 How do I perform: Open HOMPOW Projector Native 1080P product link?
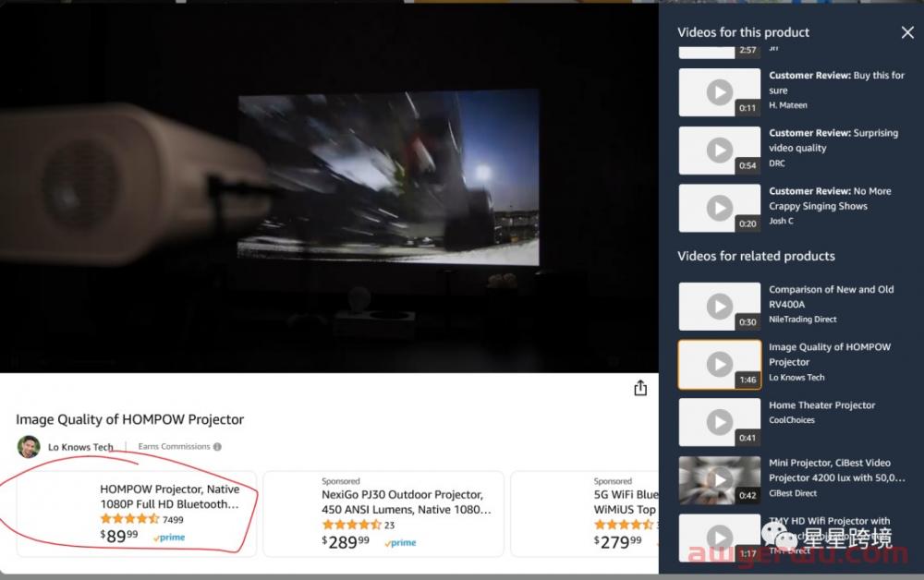click(170, 496)
